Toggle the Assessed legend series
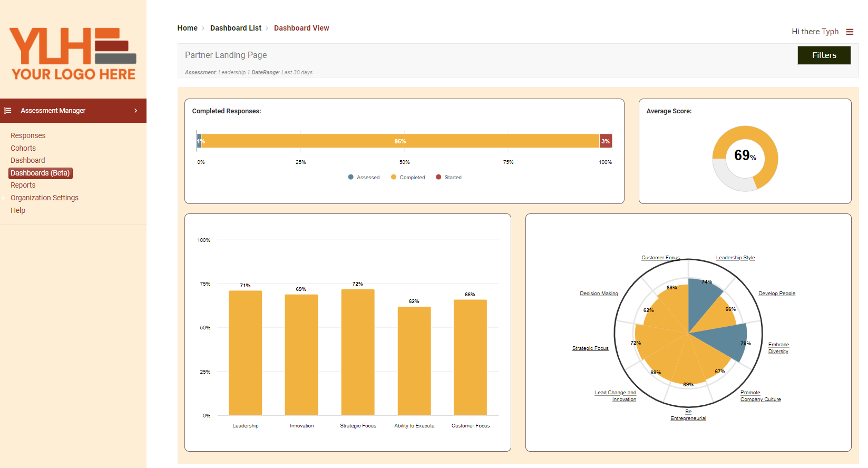Viewport: 868px width, 468px height. [364, 178]
